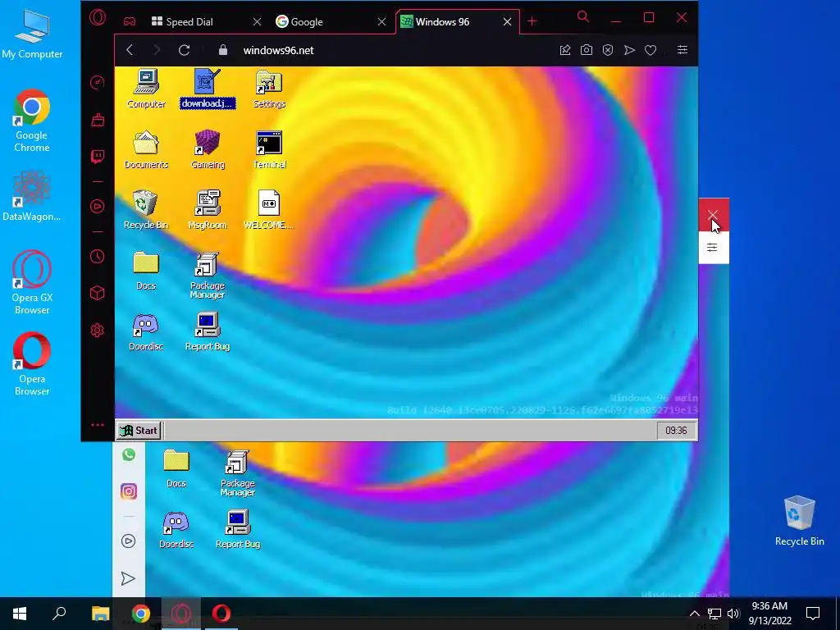Open Player icon in rear Opera sidebar

point(129,541)
